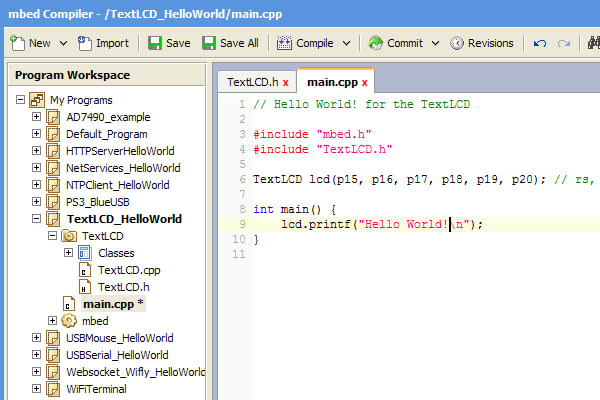Click the Commit button
The image size is (600, 400).
pyautogui.click(x=396, y=43)
